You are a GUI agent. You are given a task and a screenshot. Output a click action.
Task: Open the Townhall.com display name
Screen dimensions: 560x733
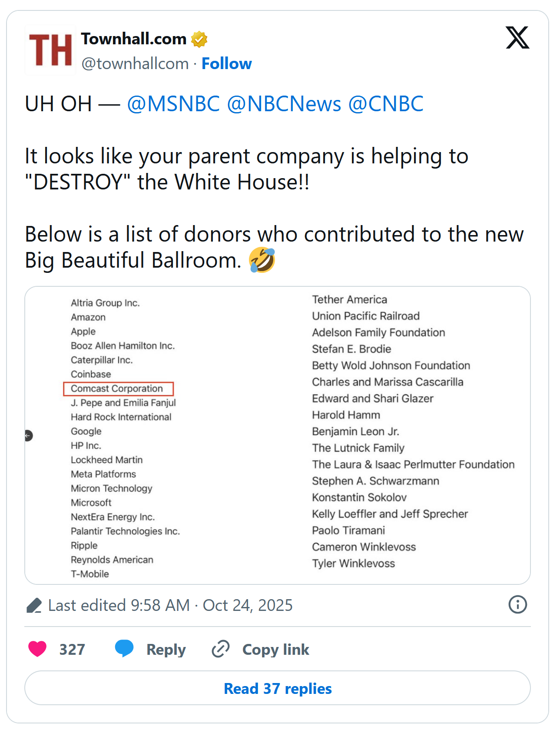pos(133,39)
